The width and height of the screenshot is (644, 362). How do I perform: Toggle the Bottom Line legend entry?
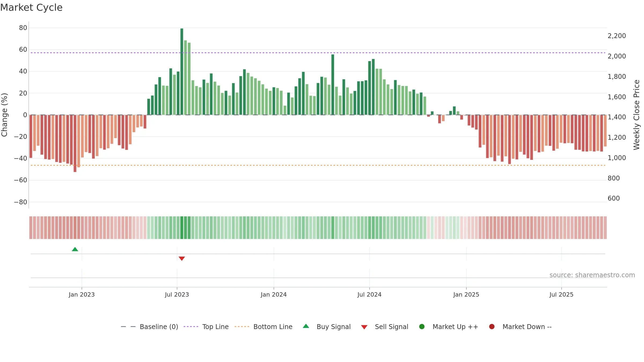tap(263, 327)
